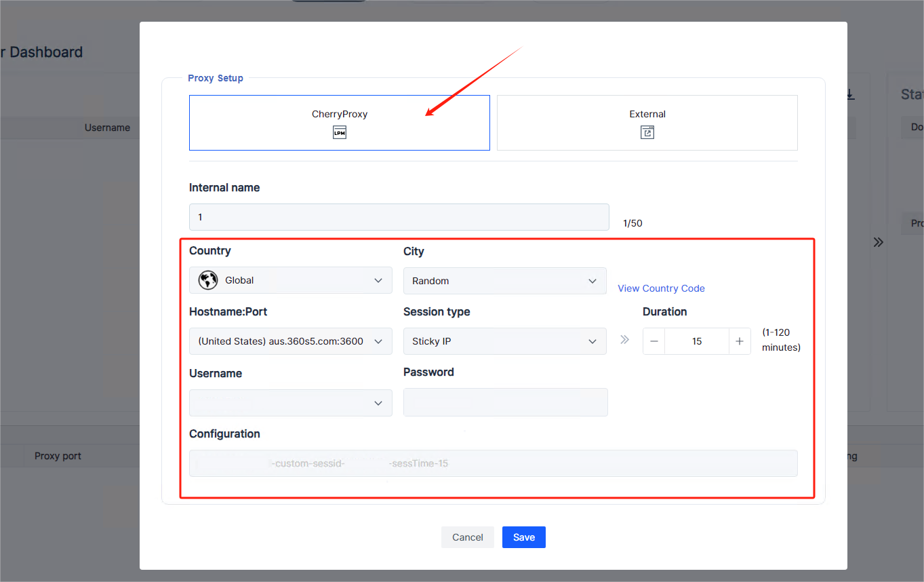Click the LPM icon under CherryProxy
924x582 pixels.
[x=340, y=133]
